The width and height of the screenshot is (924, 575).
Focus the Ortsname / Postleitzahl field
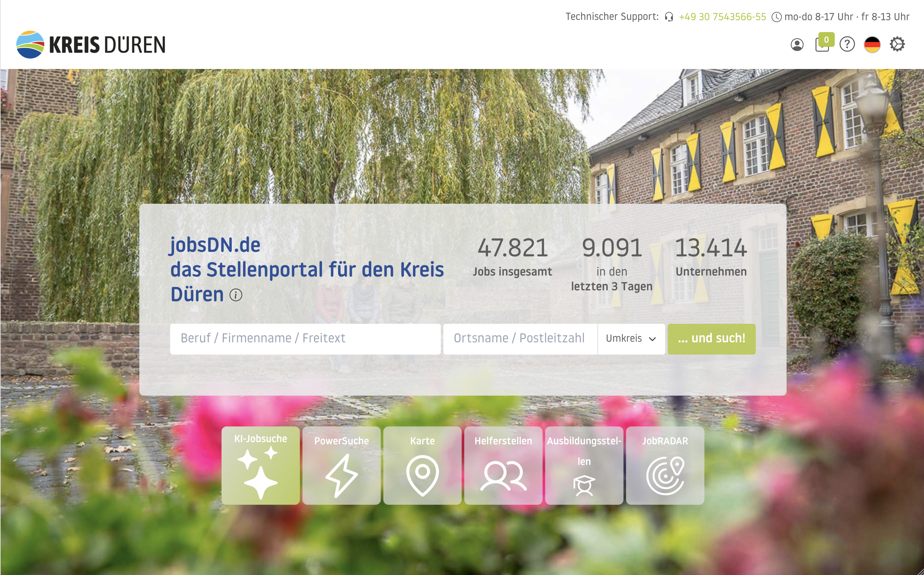520,339
